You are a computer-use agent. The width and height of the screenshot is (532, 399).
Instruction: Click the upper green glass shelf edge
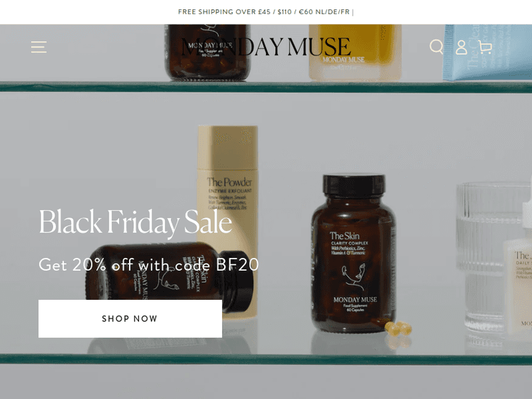tap(266, 86)
